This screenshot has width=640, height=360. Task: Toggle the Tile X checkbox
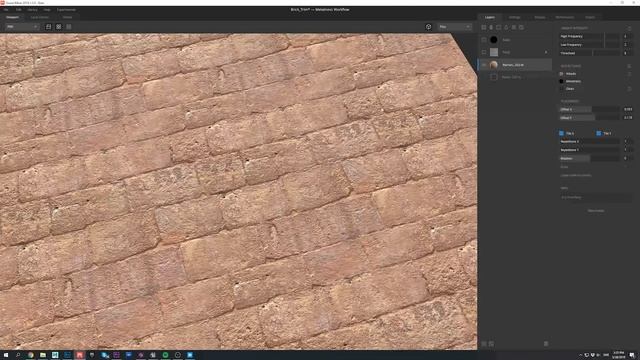tap(561, 133)
